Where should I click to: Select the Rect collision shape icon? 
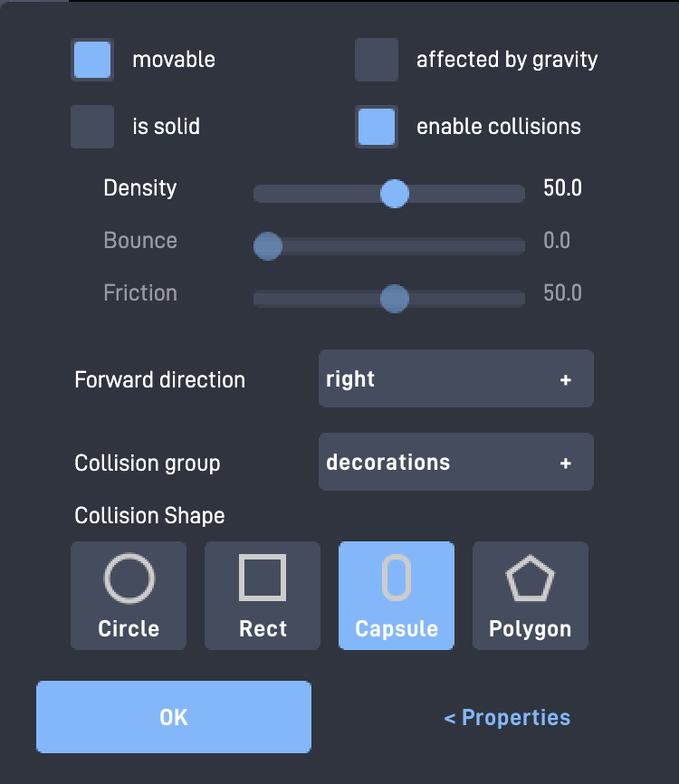(263, 579)
